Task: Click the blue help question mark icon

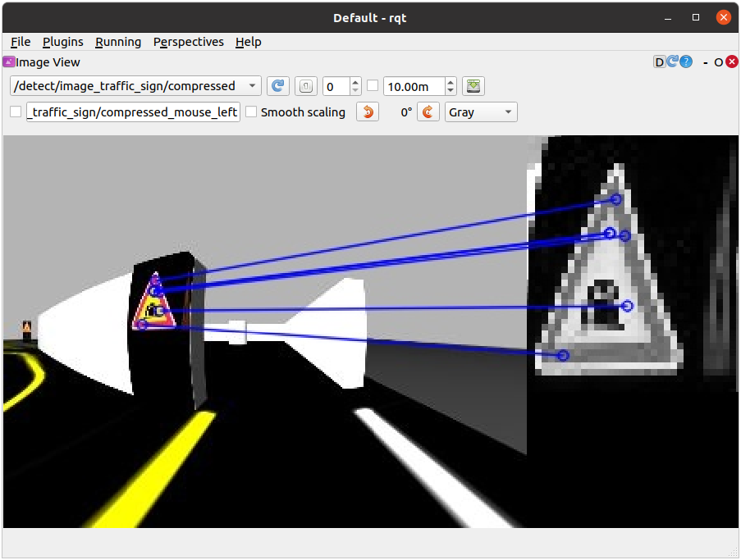Action: [x=686, y=62]
